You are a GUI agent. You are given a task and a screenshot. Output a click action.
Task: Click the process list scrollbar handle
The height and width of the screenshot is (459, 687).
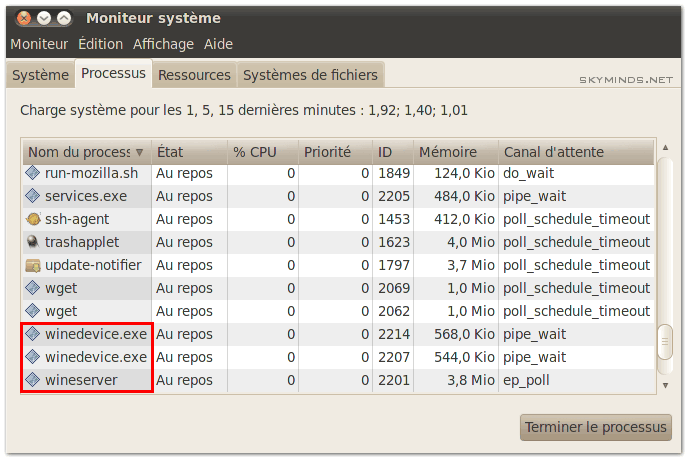click(x=665, y=342)
